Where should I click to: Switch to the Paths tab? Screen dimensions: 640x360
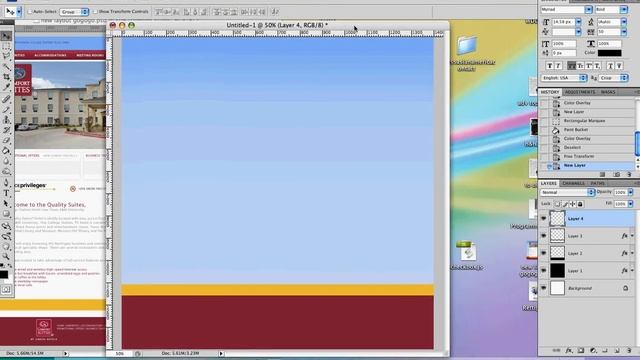[x=598, y=183]
